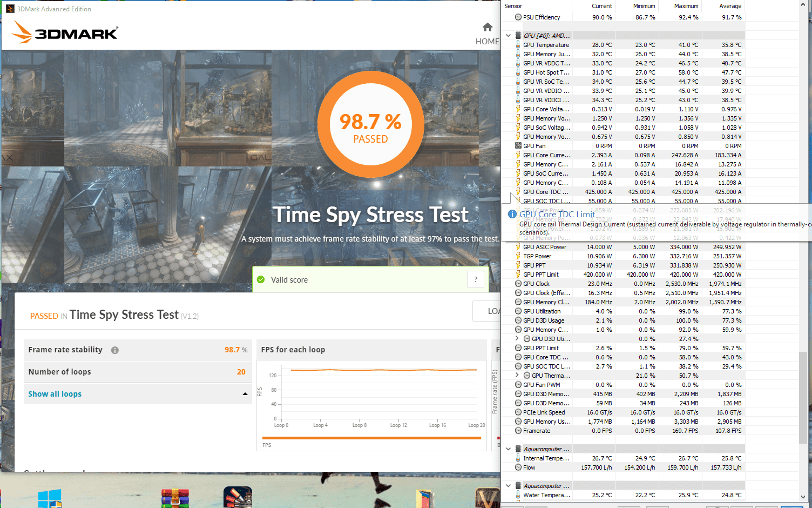This screenshot has height=508, width=812.
Task: Click the tooltip info icon for GPU Core TDC Limit
Action: coord(512,215)
